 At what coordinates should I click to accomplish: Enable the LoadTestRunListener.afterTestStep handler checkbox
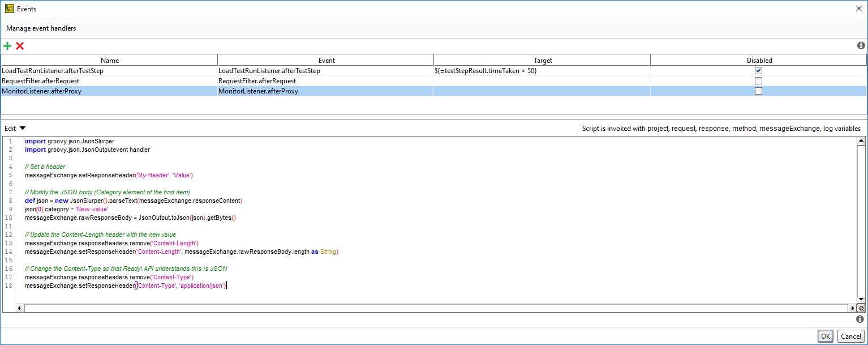coord(758,71)
